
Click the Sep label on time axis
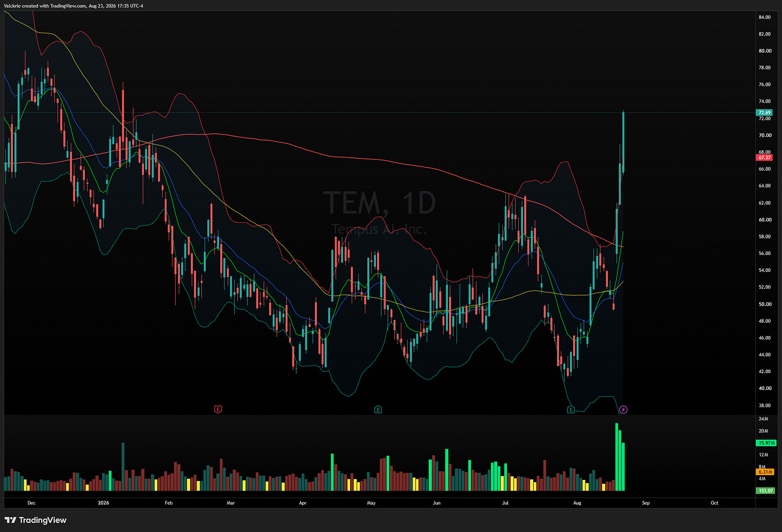[646, 503]
